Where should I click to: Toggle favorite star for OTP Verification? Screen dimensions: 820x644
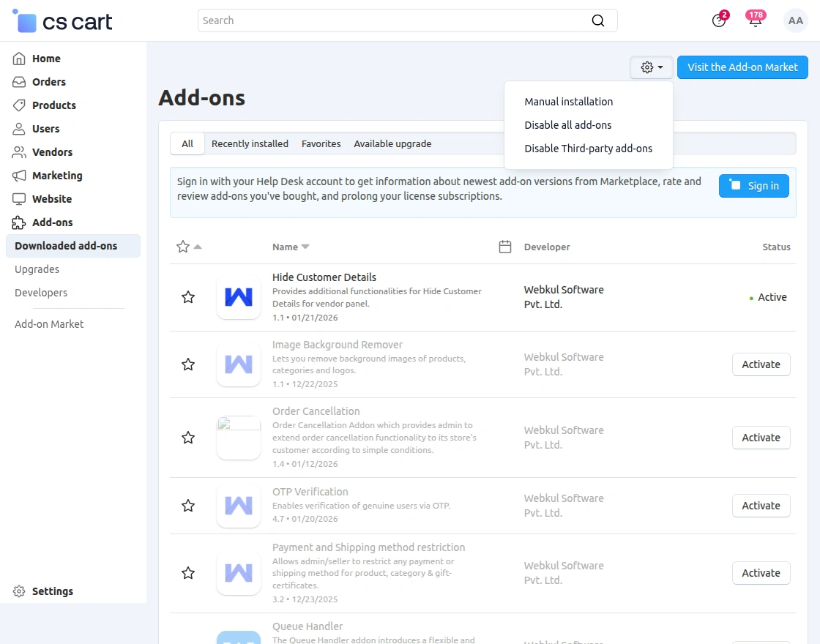coord(188,506)
